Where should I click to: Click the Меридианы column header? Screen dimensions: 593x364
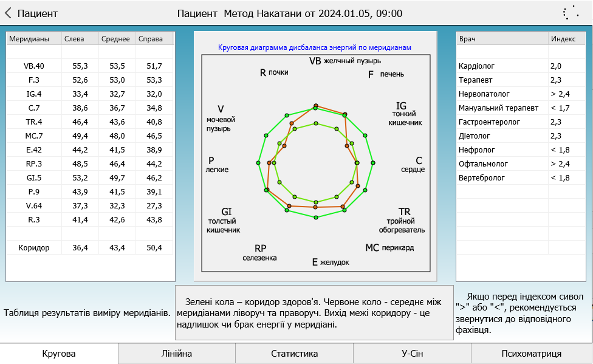[x=30, y=39]
